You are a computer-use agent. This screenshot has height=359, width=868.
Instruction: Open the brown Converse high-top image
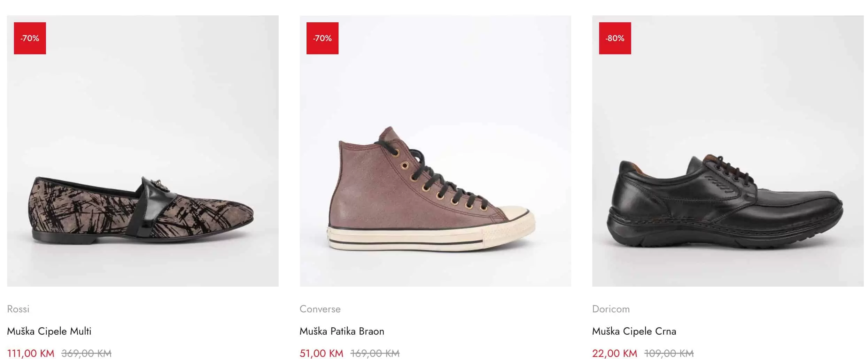pos(435,151)
